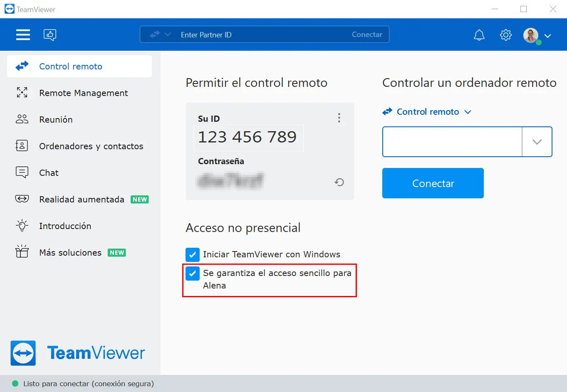Image resolution: width=567 pixels, height=392 pixels.
Task: Click the augmented reality goggles icon
Action: click(22, 199)
